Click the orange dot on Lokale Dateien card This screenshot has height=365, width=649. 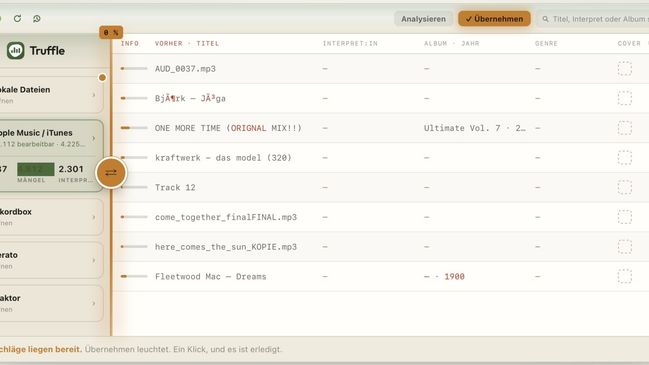(x=102, y=77)
